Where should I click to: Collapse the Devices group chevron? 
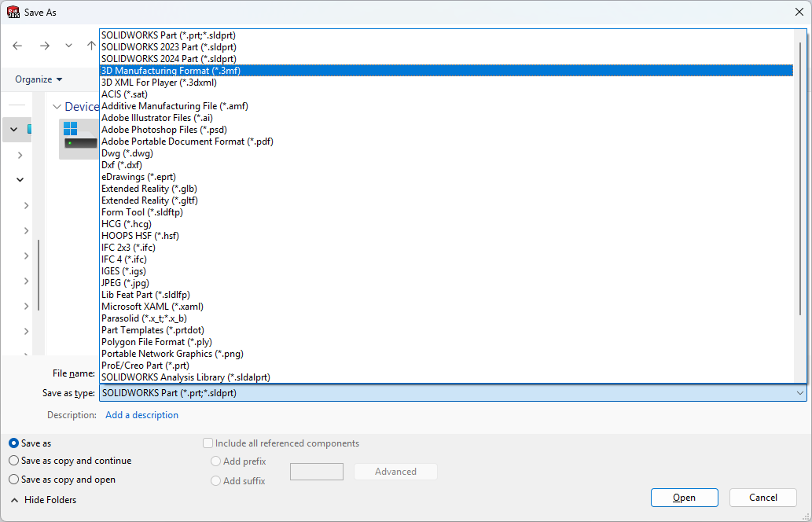tap(57, 107)
